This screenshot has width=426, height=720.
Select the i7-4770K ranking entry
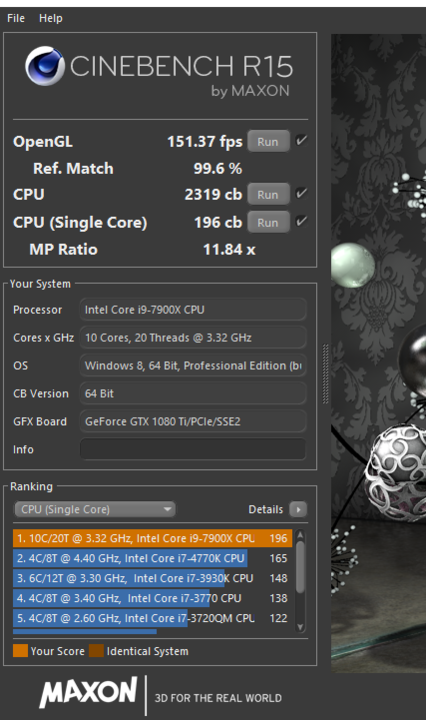click(152, 558)
